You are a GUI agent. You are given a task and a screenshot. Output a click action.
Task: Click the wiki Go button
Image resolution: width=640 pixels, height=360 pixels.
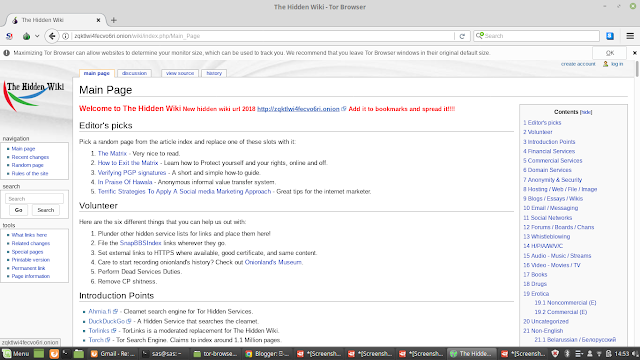point(18,210)
